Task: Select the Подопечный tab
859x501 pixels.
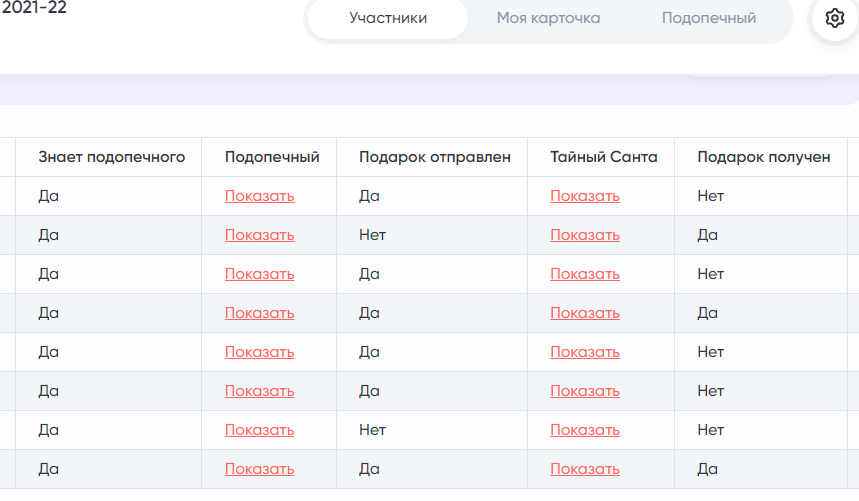Action: click(709, 18)
